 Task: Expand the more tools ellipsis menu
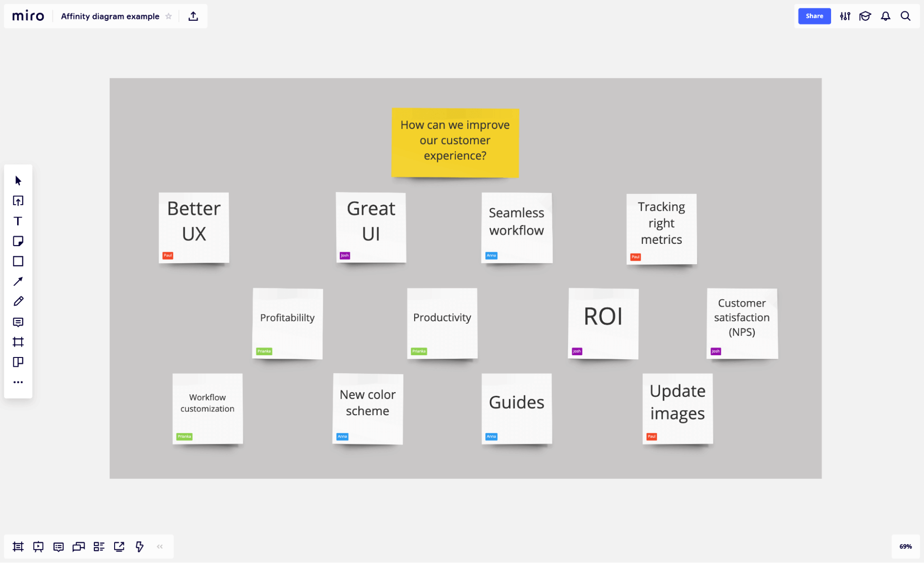(x=18, y=382)
